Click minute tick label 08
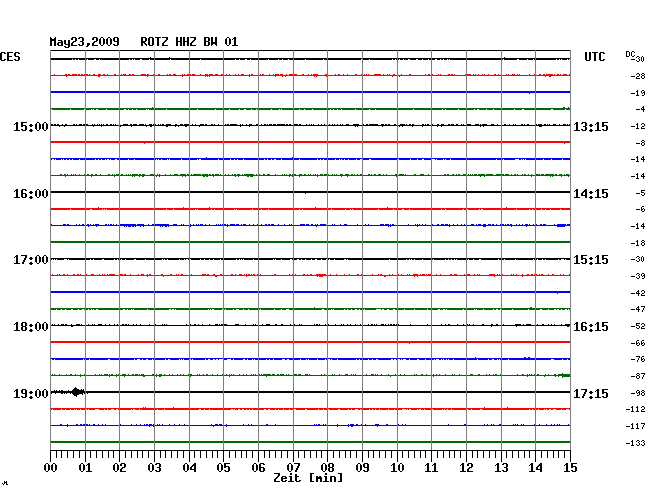The height and width of the screenshot is (494, 650). [x=327, y=468]
